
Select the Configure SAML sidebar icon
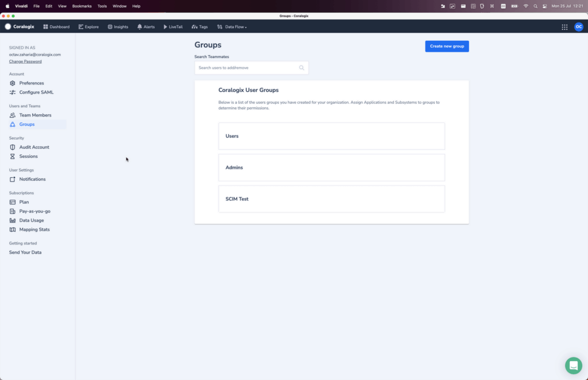pos(13,92)
